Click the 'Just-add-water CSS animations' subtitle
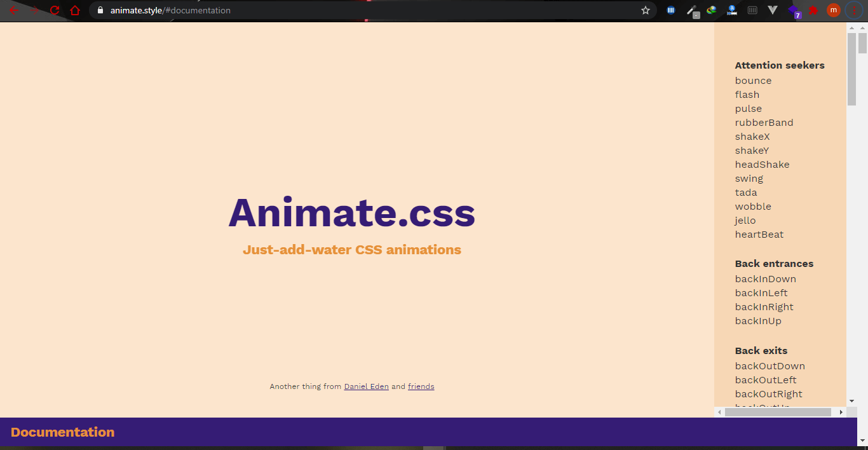 [x=351, y=250]
